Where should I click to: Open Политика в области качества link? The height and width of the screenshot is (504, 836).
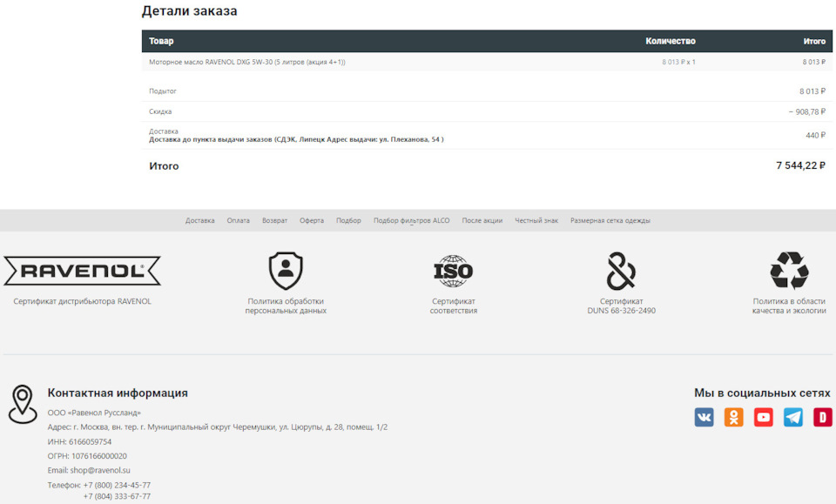pyautogui.click(x=789, y=306)
